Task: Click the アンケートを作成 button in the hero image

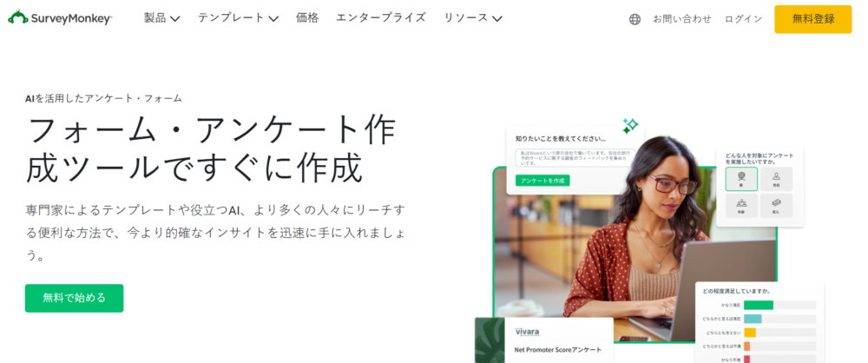Action: click(542, 181)
